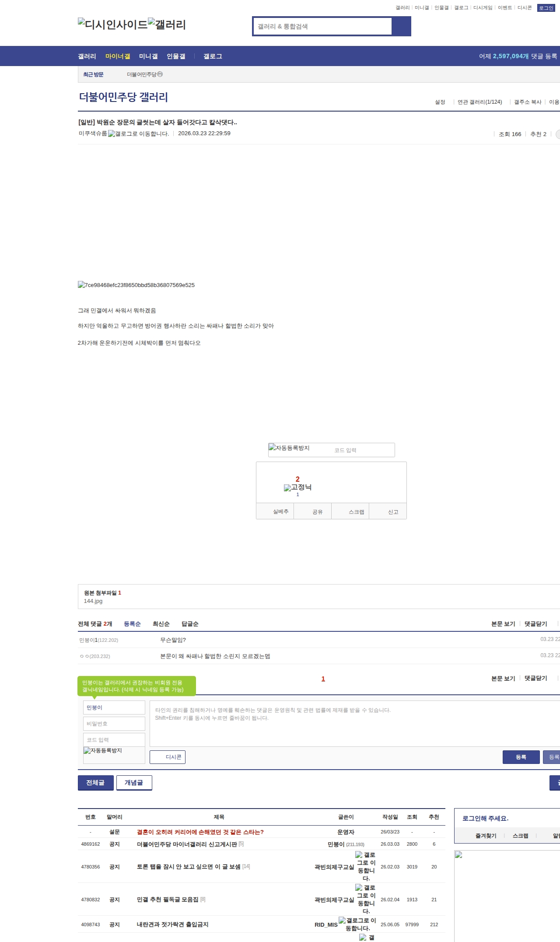Viewport: 560px width, 942px height.
Task: Switch to the 개념글 list
Action: [x=134, y=783]
